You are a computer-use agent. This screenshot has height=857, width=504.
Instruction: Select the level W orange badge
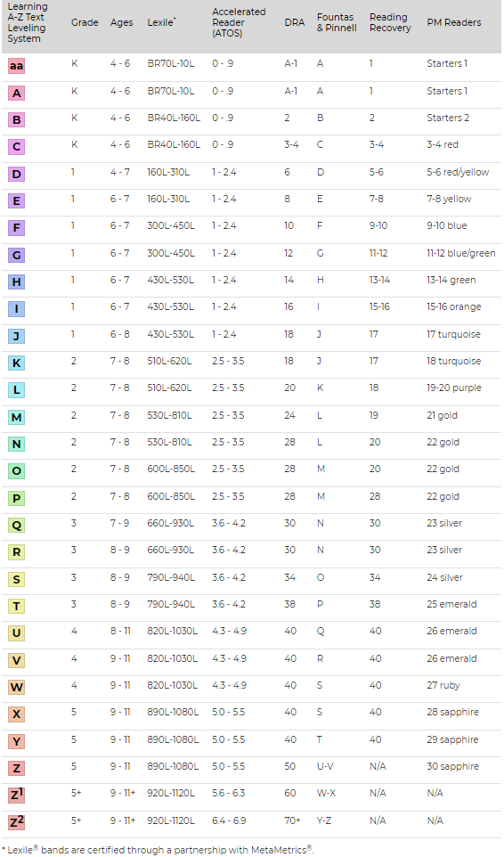pyautogui.click(x=16, y=687)
